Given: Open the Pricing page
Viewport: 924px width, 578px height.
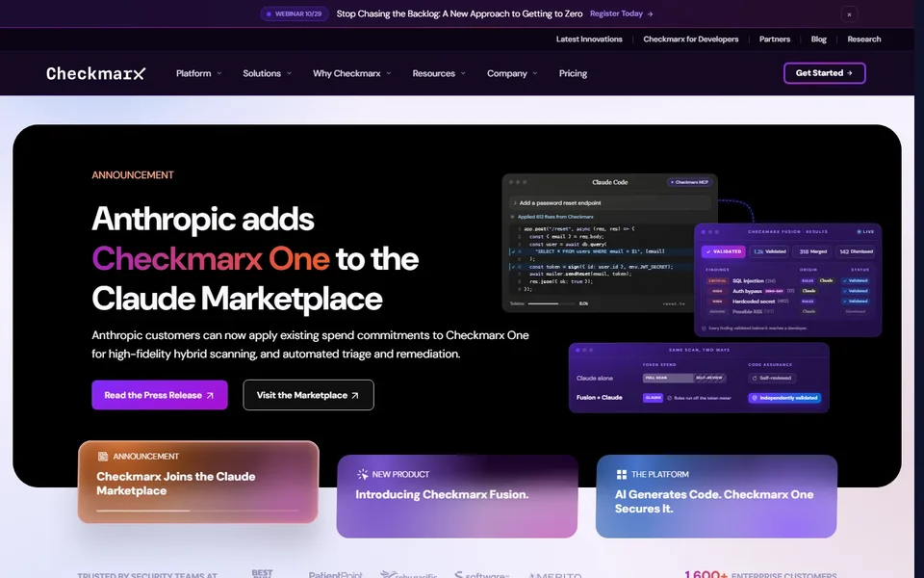Looking at the screenshot, I should 573,73.
